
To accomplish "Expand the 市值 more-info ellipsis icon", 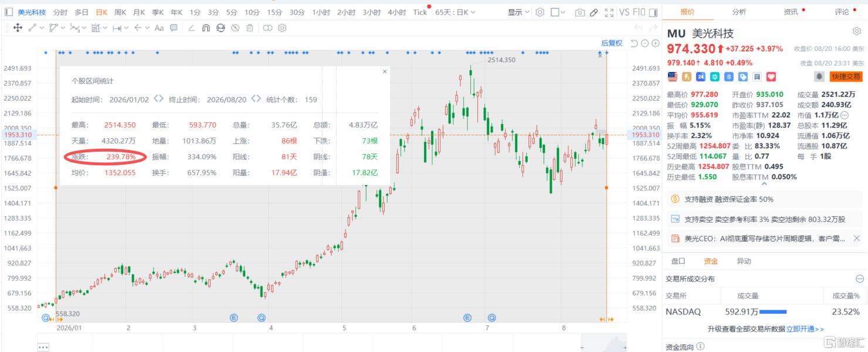I will (845, 115).
